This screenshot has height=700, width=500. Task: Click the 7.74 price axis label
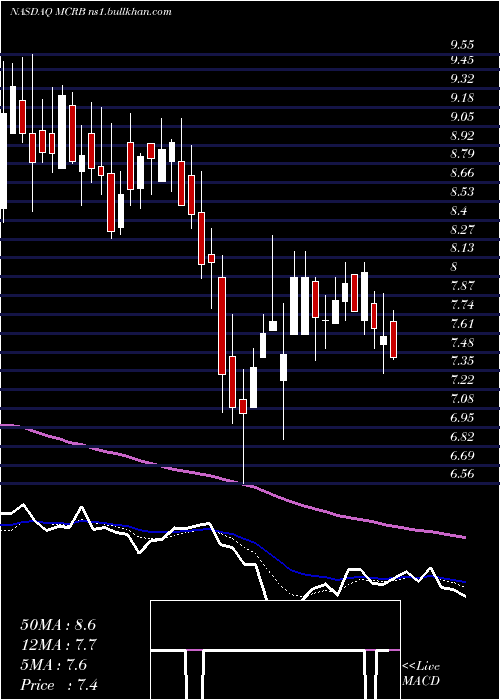(x=462, y=305)
